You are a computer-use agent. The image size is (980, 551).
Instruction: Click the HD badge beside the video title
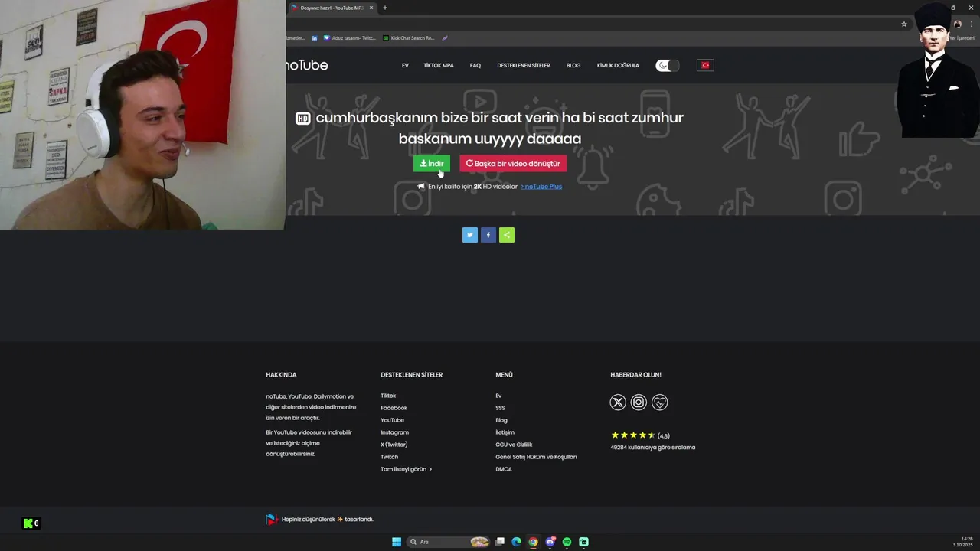(x=302, y=119)
